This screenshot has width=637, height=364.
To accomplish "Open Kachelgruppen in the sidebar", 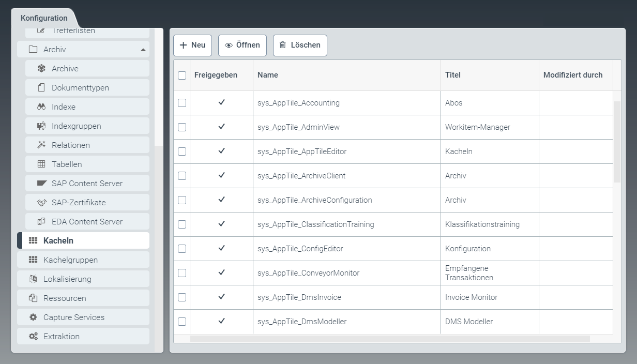I will (x=70, y=260).
